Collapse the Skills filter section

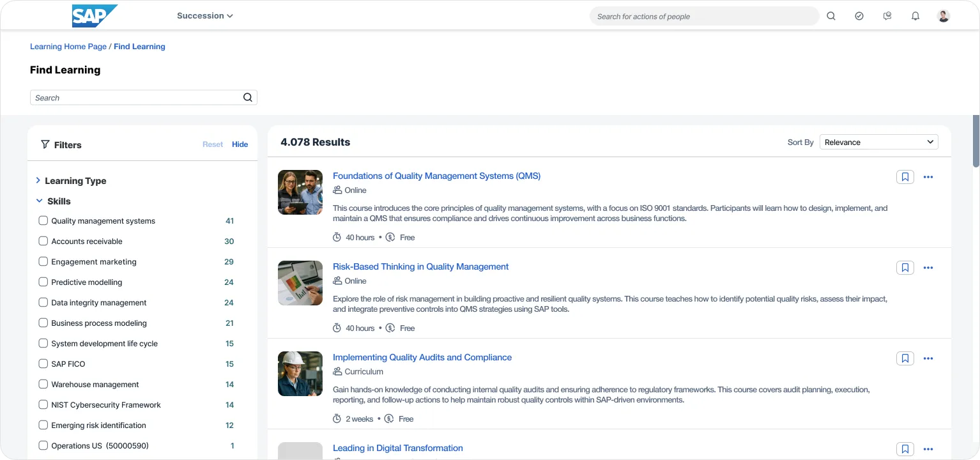click(38, 201)
